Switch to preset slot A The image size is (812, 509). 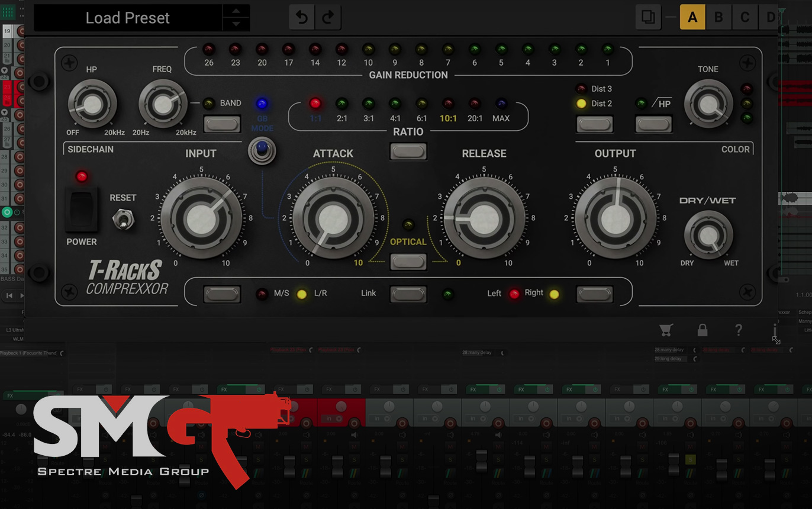(x=692, y=17)
